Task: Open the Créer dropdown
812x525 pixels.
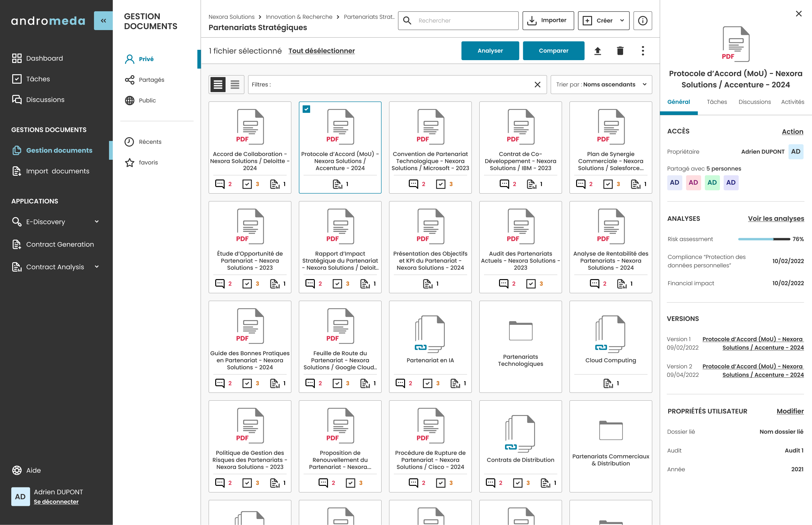Action: [604, 20]
